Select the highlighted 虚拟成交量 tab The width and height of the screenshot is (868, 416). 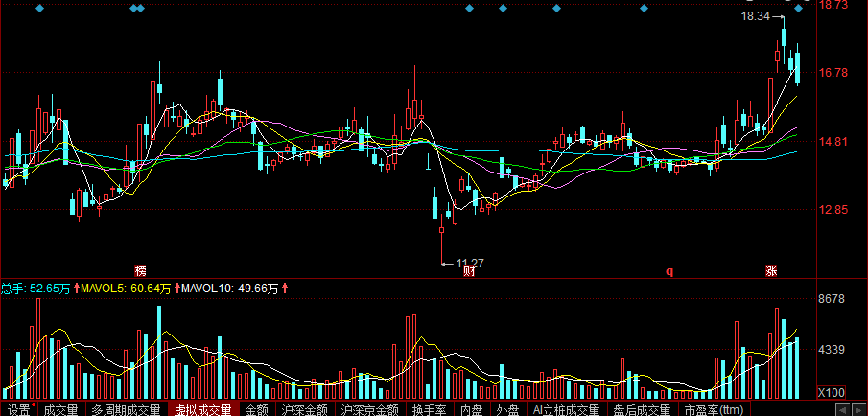(203, 410)
